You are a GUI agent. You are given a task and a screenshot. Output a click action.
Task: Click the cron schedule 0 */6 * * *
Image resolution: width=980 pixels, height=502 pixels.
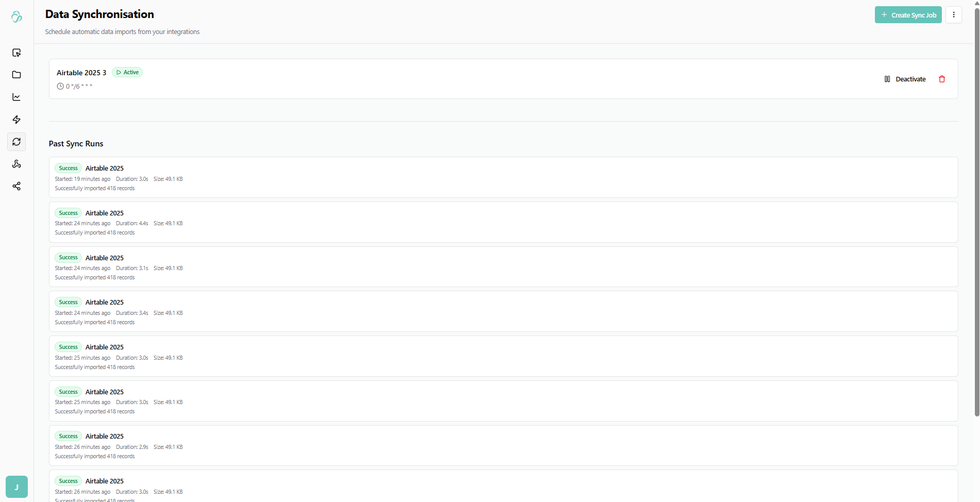tap(79, 87)
